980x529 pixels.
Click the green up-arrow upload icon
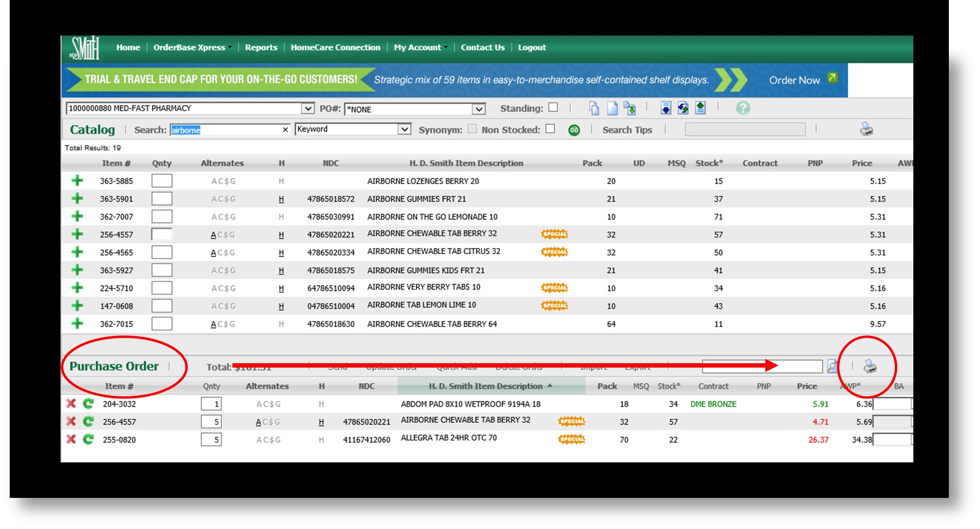[700, 108]
